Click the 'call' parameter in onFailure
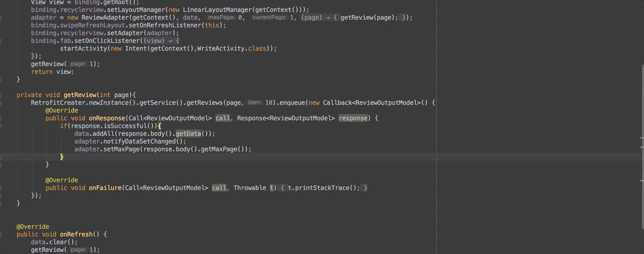This screenshot has width=644, height=254. pyautogui.click(x=219, y=188)
